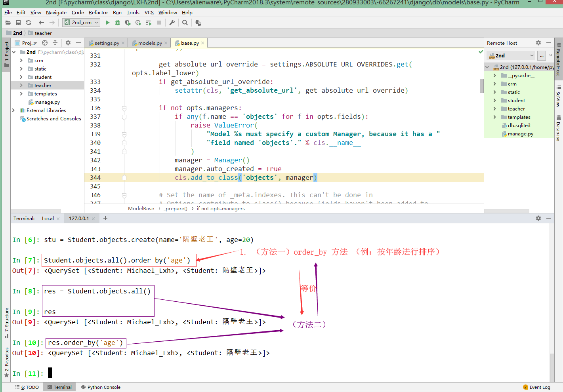Viewport: 563px width, 392px height.
Task: Open Terminal gear settings
Action: tap(538, 218)
